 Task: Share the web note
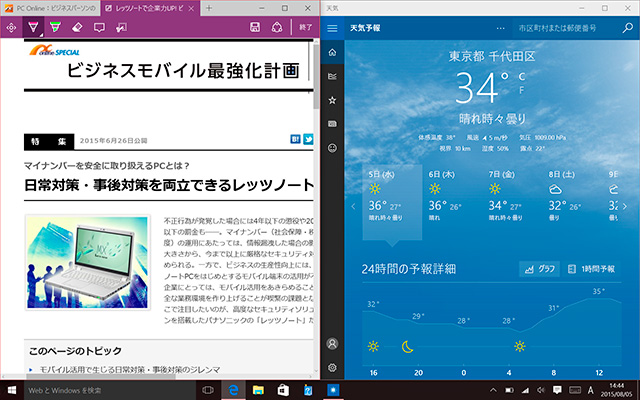[277, 27]
